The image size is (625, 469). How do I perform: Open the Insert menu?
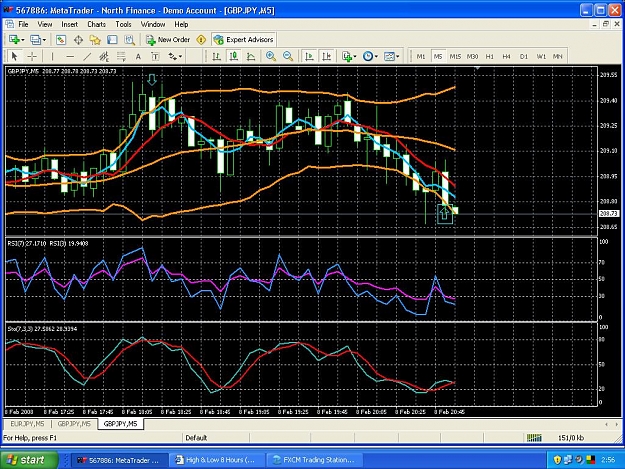click(x=69, y=24)
